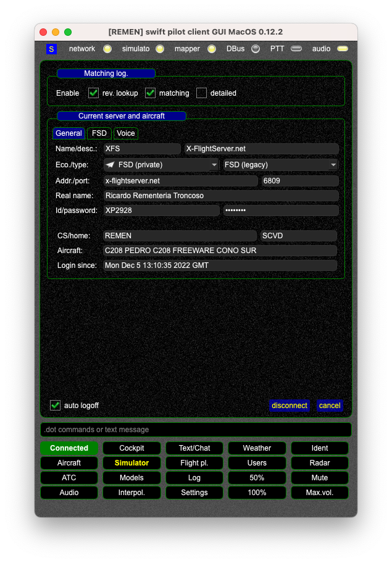Image resolution: width=392 pixels, height=563 pixels.
Task: Click the description field X-FlightServer.net
Action: [x=261, y=149]
